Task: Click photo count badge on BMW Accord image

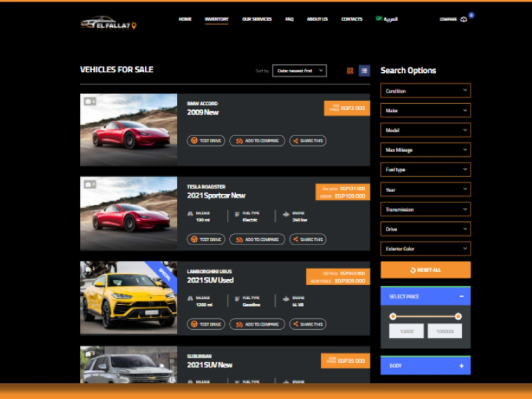Action: [90, 101]
